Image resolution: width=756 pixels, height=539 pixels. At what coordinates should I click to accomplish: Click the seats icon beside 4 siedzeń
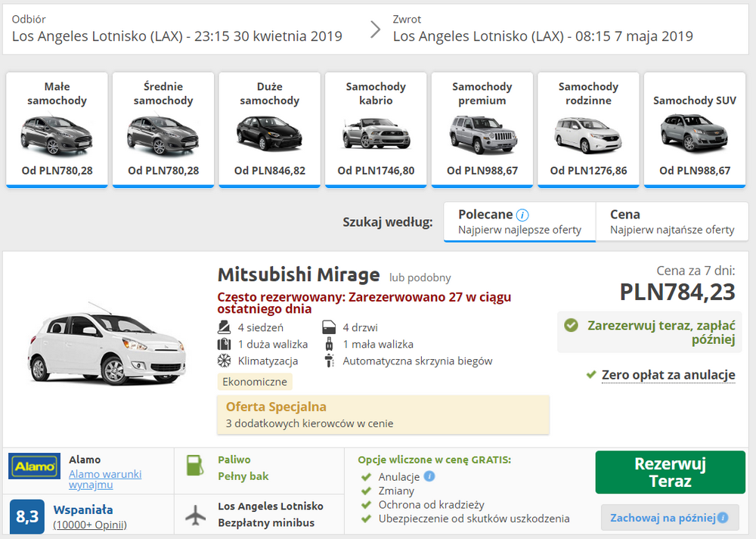(x=224, y=327)
